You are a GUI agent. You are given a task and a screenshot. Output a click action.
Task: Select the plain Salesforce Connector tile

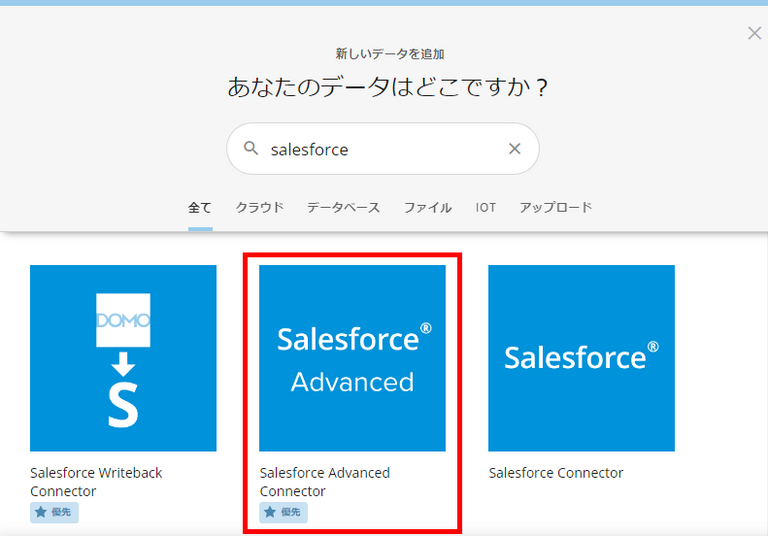point(581,358)
